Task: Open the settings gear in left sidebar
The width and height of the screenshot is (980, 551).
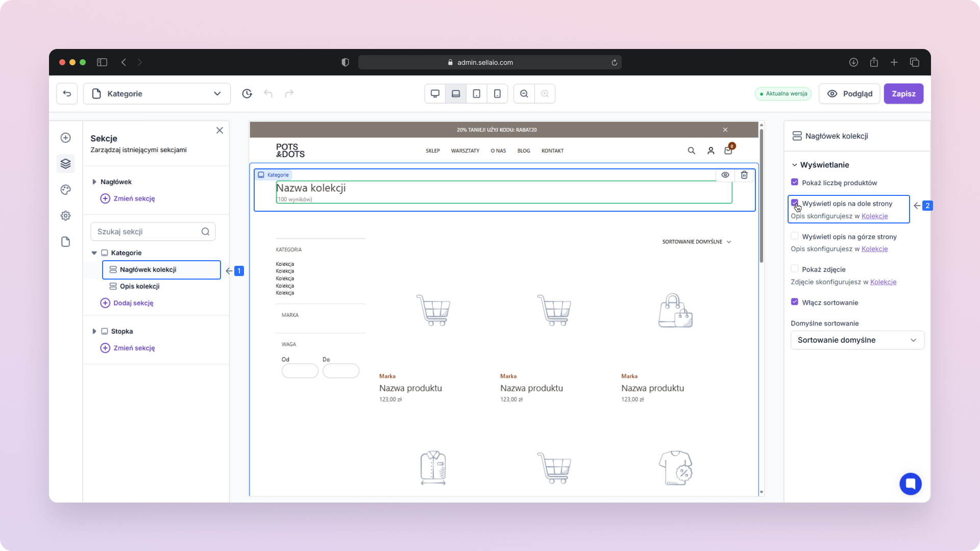Action: pyautogui.click(x=65, y=216)
